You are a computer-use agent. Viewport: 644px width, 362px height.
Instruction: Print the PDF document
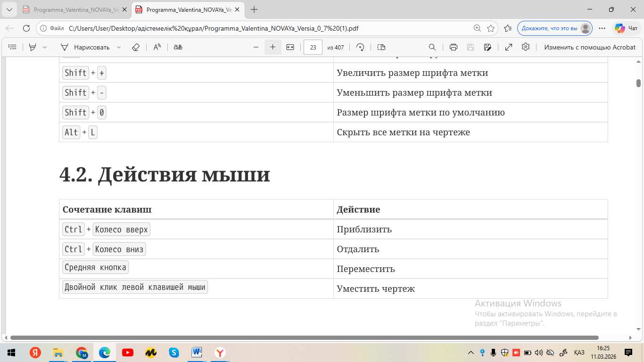pos(454,47)
